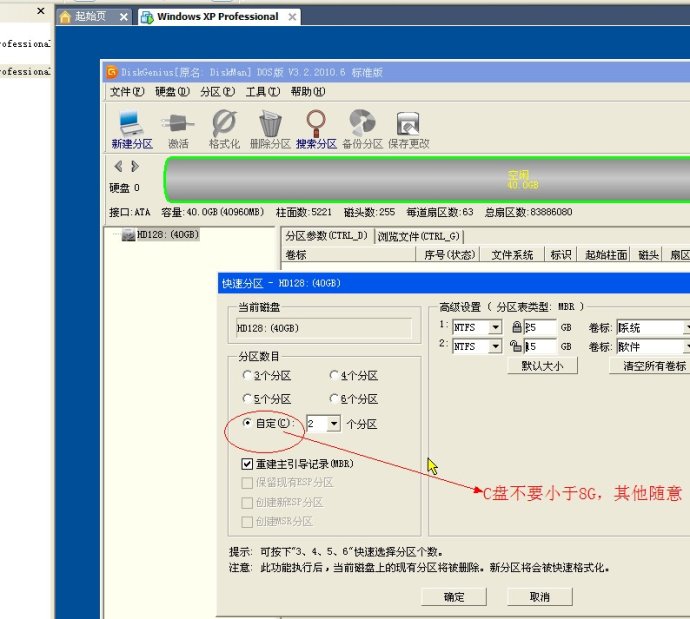The width and height of the screenshot is (690, 619).
Task: Click partition 2 size field showing 15
Action: pyautogui.click(x=540, y=347)
